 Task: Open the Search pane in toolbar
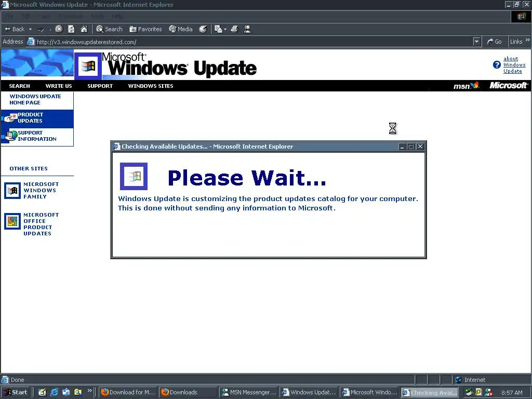click(x=109, y=29)
